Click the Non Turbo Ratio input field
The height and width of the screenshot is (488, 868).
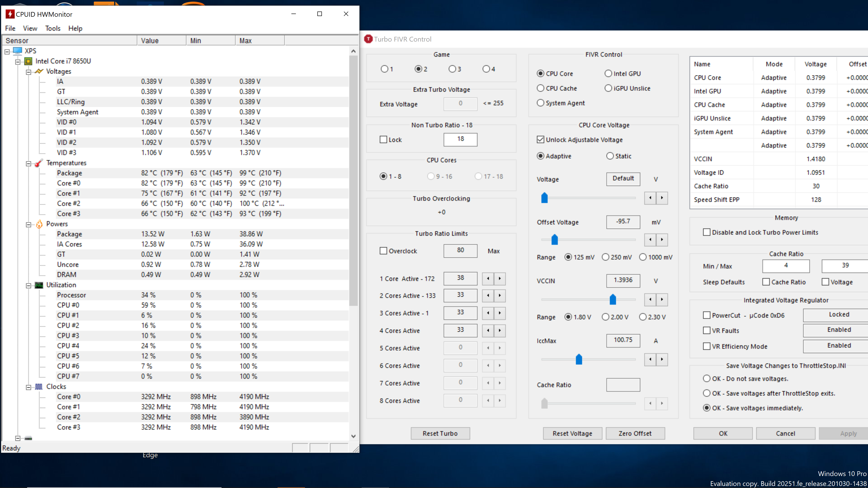pyautogui.click(x=460, y=139)
